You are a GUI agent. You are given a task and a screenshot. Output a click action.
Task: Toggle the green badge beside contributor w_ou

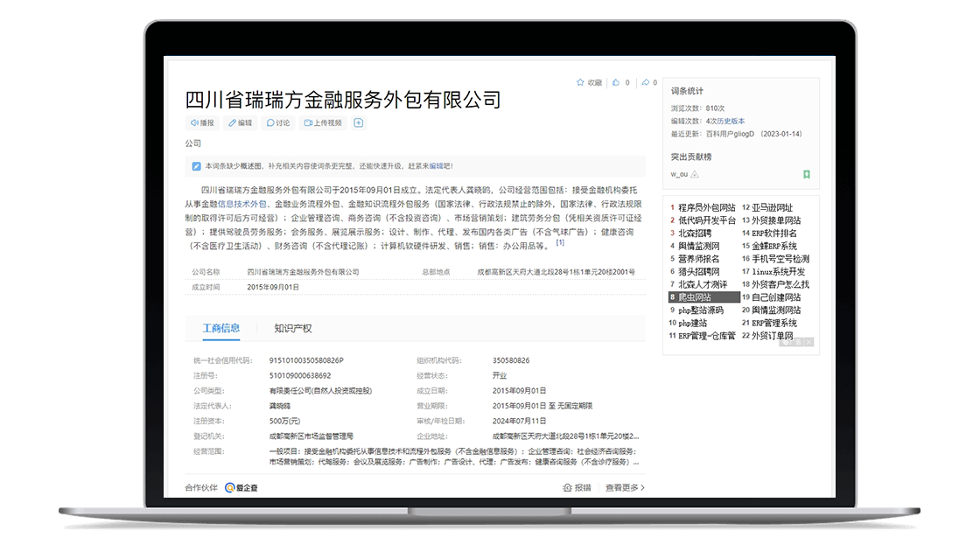tap(806, 173)
